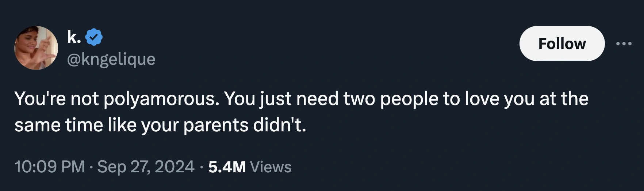Click the word 'parents' in the tweet
644x191 pixels.
216,126
